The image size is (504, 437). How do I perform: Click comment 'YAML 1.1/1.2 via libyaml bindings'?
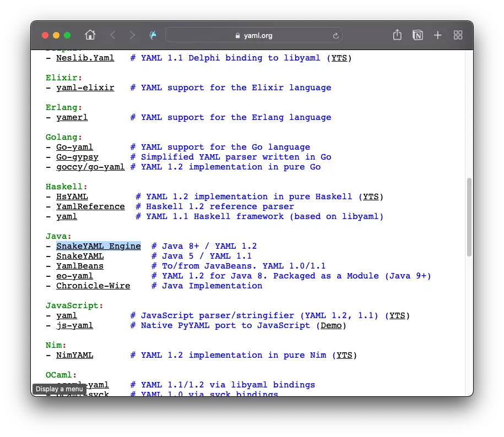228,385
